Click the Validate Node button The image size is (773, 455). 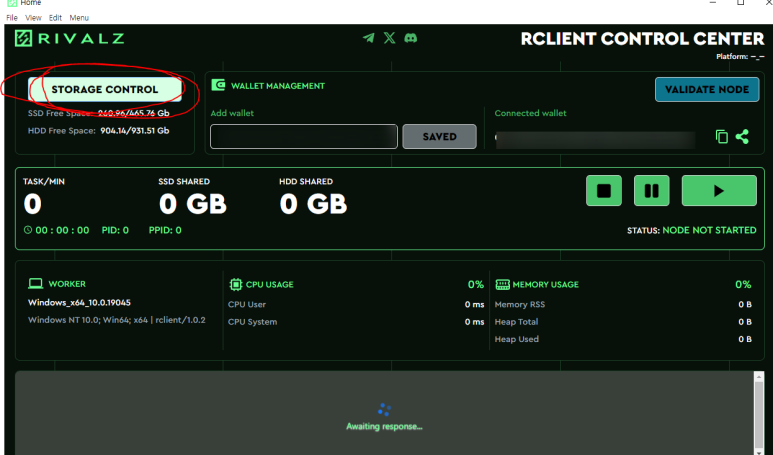707,89
